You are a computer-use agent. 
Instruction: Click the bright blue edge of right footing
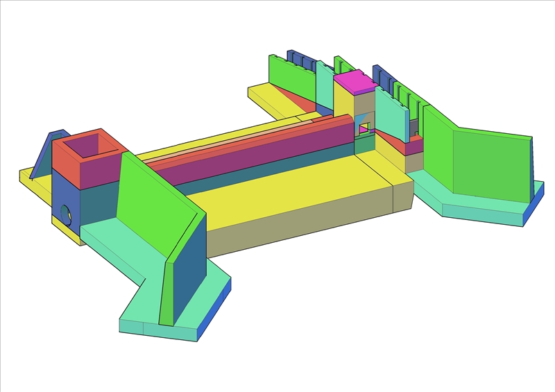pyautogui.click(x=534, y=207)
